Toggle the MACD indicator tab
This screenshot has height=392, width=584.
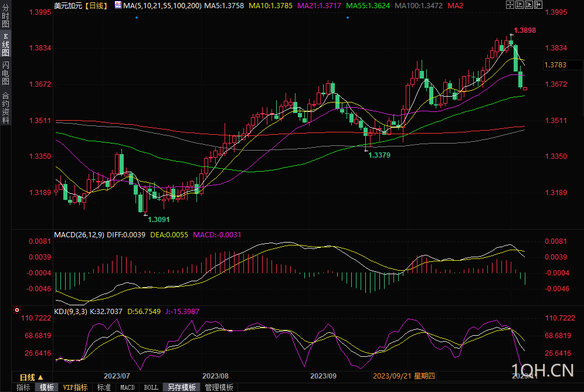pyautogui.click(x=127, y=387)
